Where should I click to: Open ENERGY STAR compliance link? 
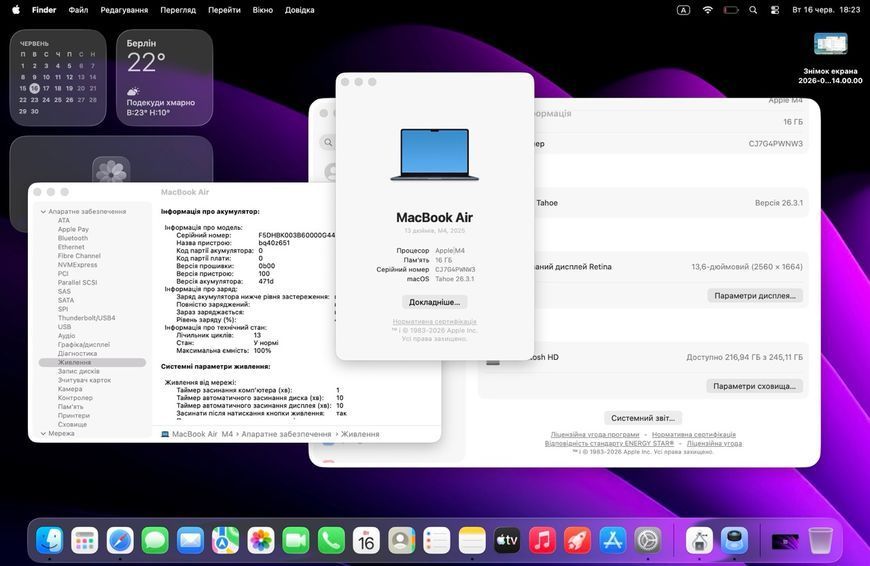[x=609, y=443]
